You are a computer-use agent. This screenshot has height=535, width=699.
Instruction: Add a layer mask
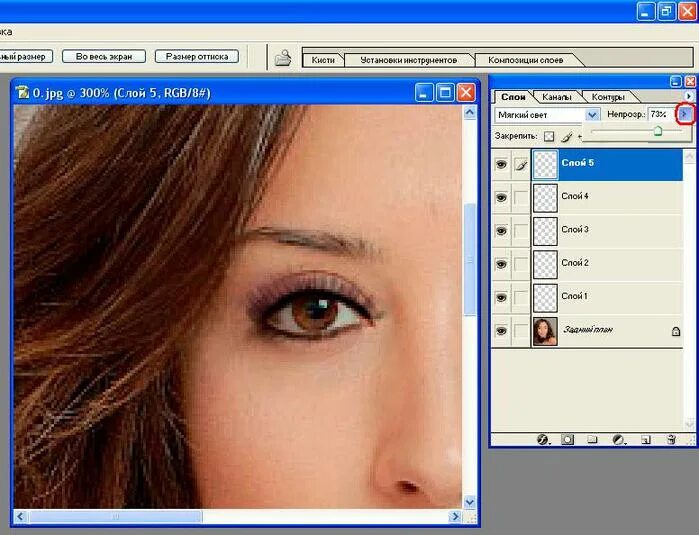567,440
